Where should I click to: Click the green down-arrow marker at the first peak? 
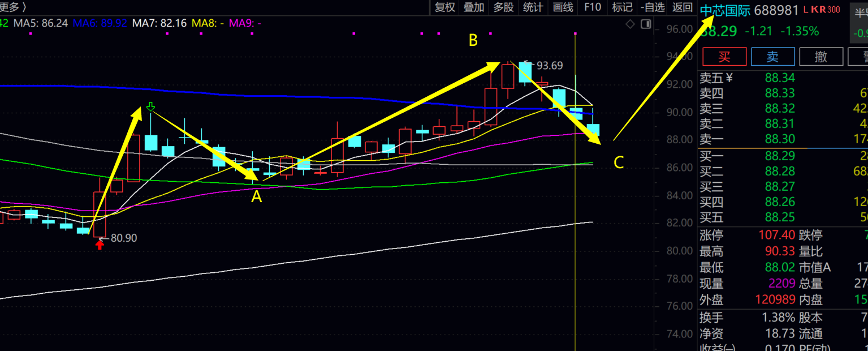(x=150, y=106)
